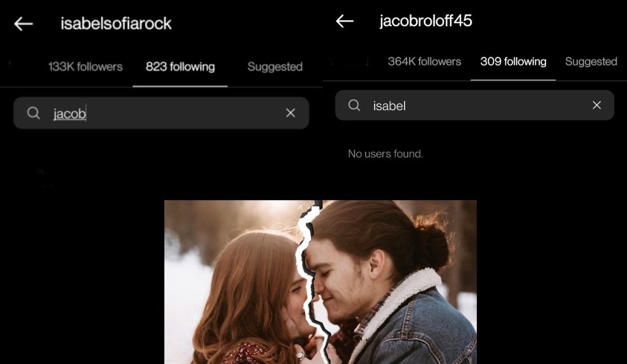Image resolution: width=627 pixels, height=364 pixels.
Task: Click the isabelsofiarock username header
Action: pyautogui.click(x=116, y=24)
